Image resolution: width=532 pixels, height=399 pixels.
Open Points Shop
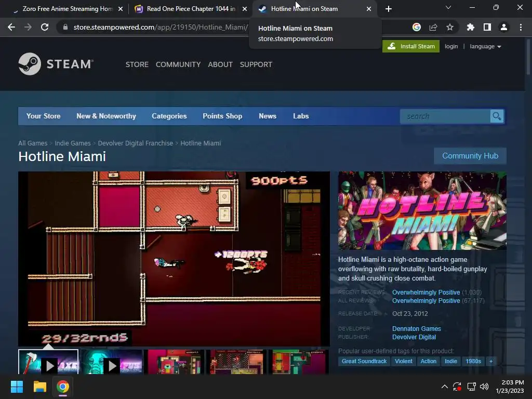click(222, 116)
